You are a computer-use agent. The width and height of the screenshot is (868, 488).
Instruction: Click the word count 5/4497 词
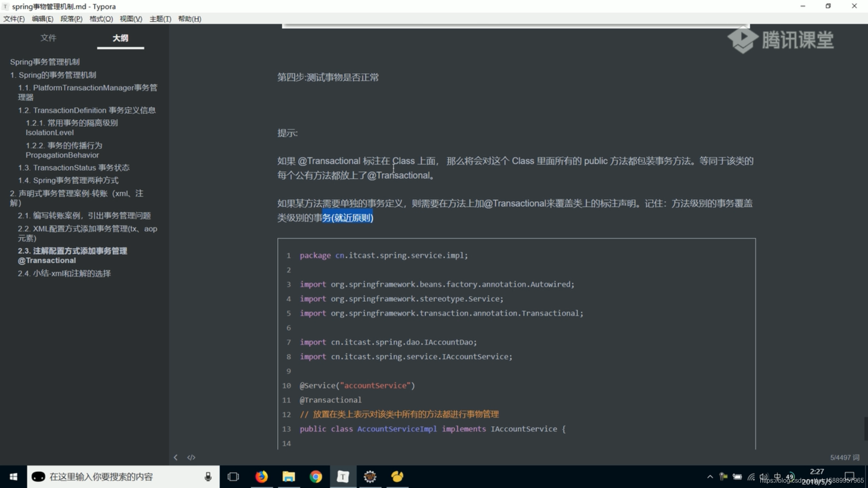(x=845, y=457)
